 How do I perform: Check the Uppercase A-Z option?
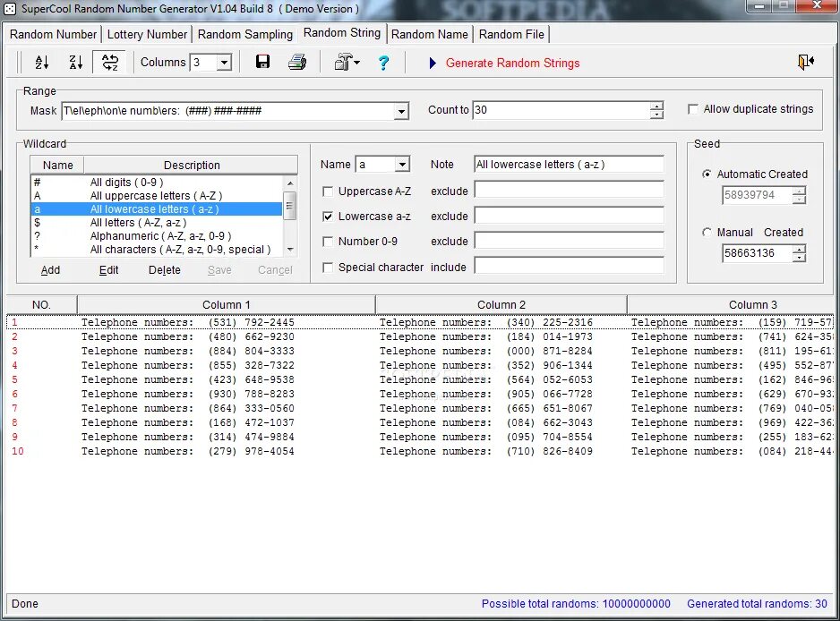[328, 191]
